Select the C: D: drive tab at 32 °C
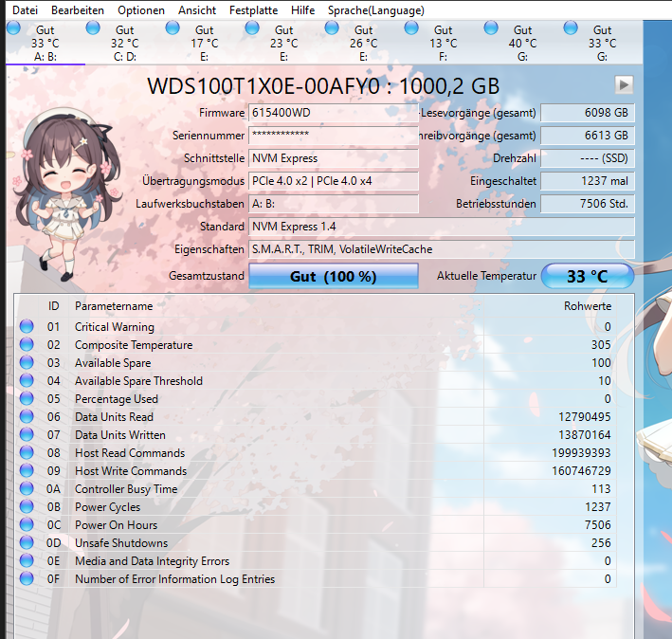The image size is (672, 639). (125, 43)
